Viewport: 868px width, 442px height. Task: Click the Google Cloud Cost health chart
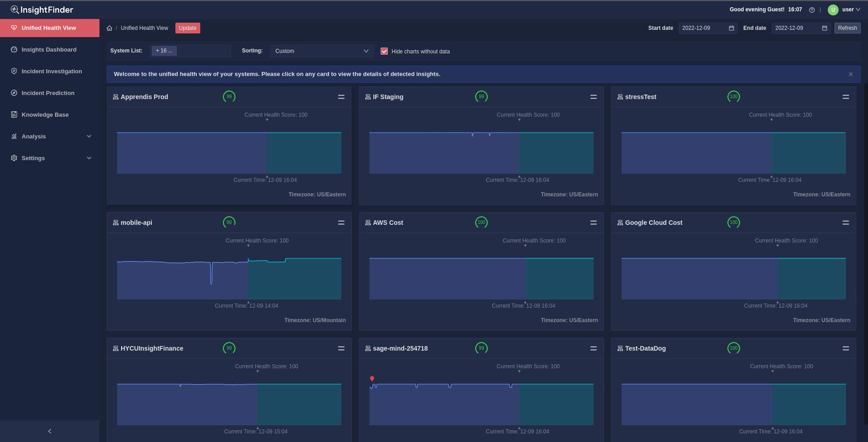coord(734,278)
